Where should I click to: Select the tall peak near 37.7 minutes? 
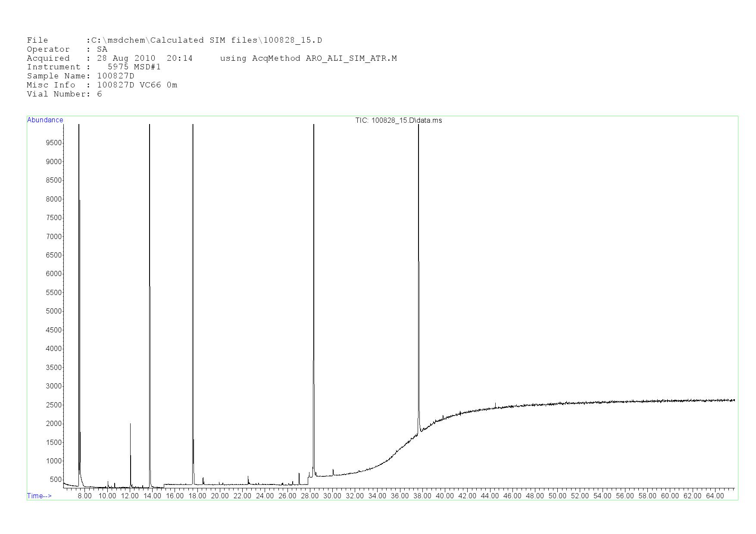(x=419, y=258)
